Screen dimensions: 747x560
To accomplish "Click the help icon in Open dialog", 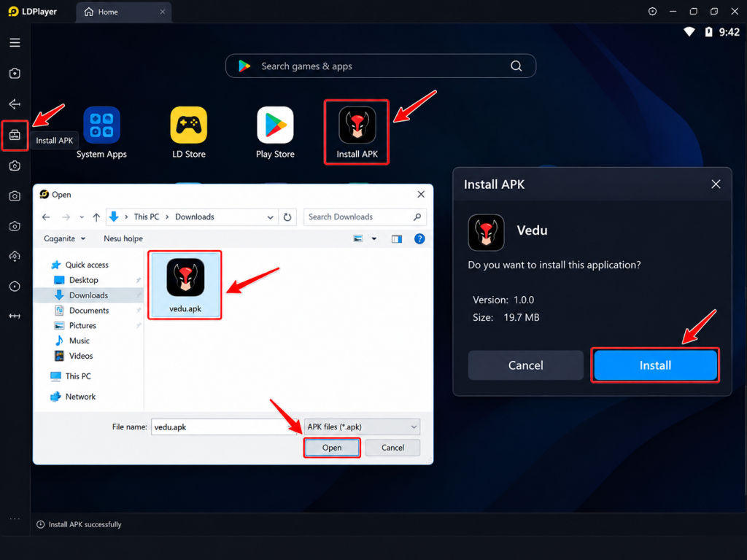I will tap(419, 238).
